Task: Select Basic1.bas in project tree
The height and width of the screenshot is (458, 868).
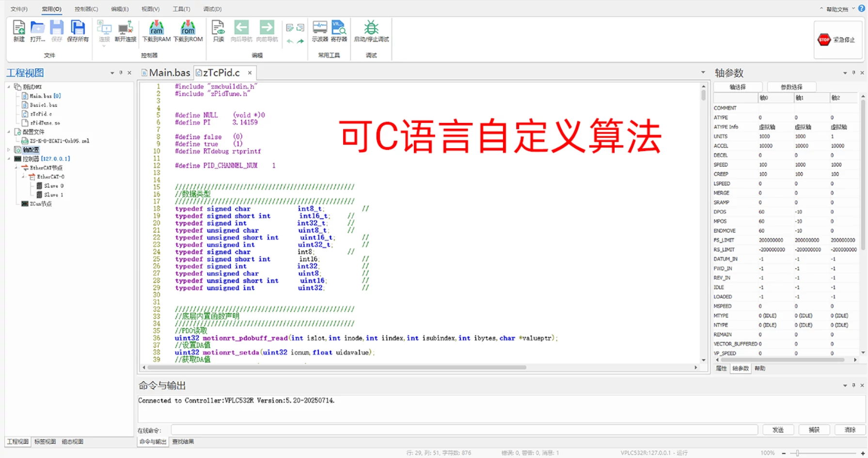Action: pos(39,105)
